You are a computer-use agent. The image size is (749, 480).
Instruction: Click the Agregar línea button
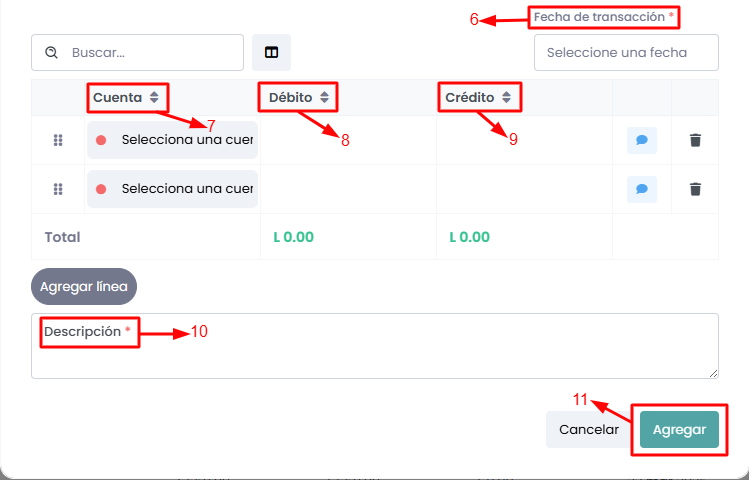tap(83, 287)
